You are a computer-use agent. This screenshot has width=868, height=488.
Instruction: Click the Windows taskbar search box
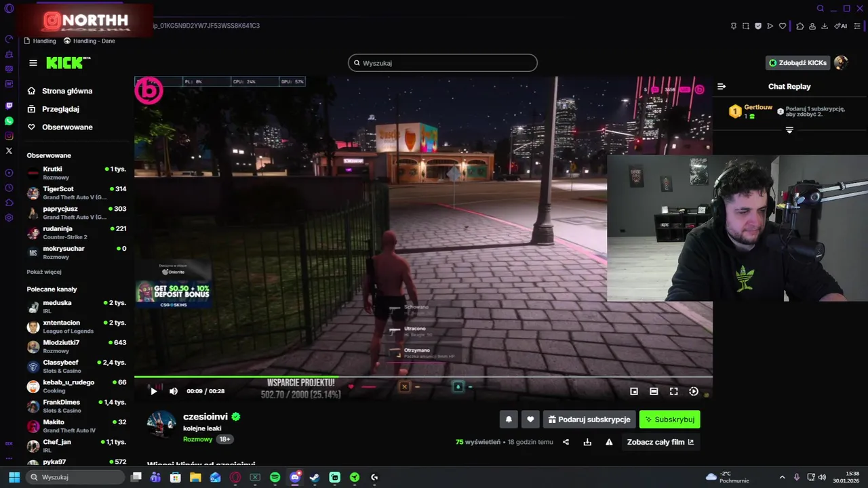[76, 477]
